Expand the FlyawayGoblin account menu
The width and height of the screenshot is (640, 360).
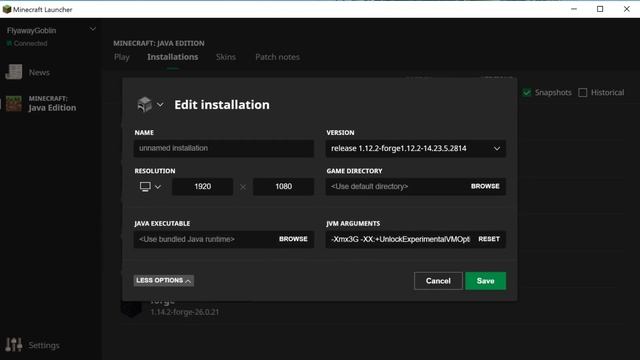(93, 29)
